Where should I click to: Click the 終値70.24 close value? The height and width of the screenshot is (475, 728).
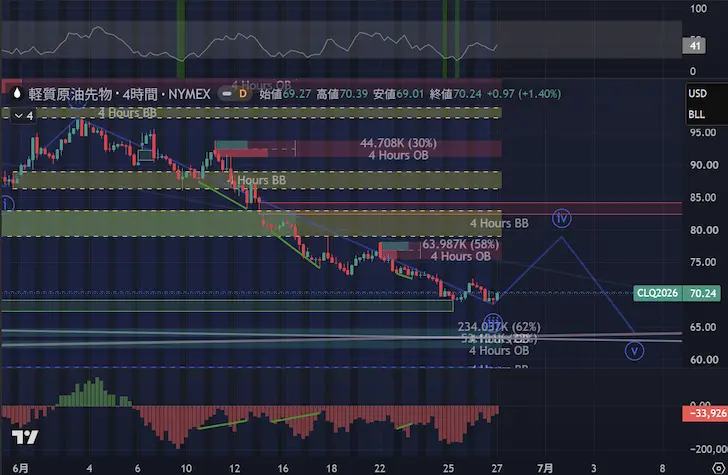455,94
